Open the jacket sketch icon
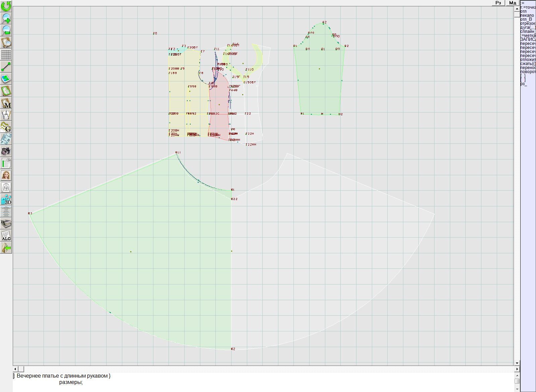536x392 pixels. pos(6,187)
